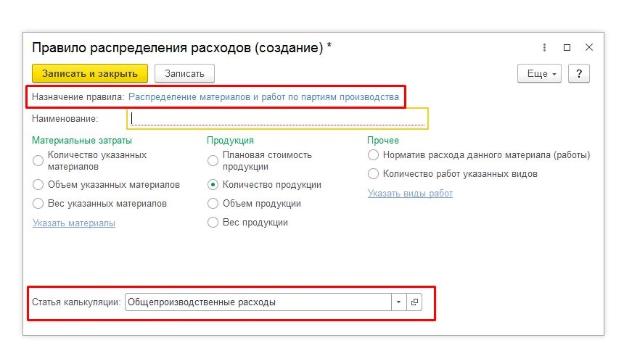Open the Указать виды работ link
Viewport: 624px width, 364px height.
[x=410, y=194]
